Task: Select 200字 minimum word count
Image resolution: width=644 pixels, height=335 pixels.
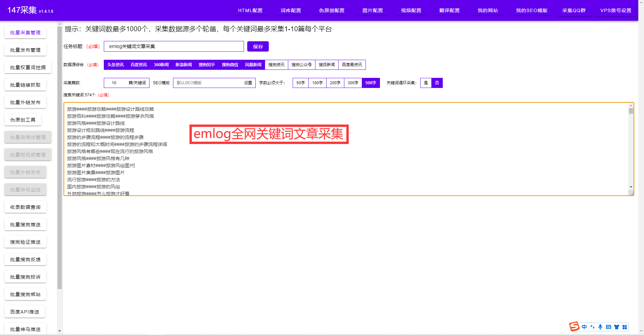Action: [335, 83]
